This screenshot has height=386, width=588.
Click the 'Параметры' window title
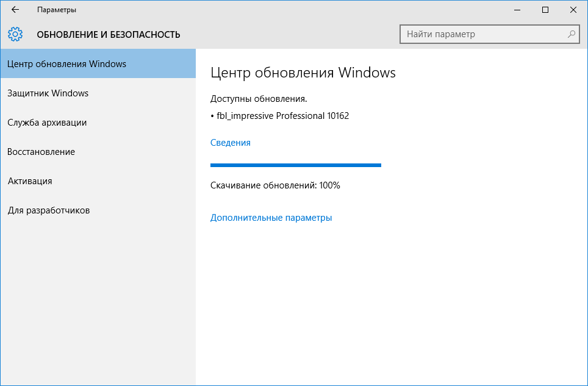[57, 10]
